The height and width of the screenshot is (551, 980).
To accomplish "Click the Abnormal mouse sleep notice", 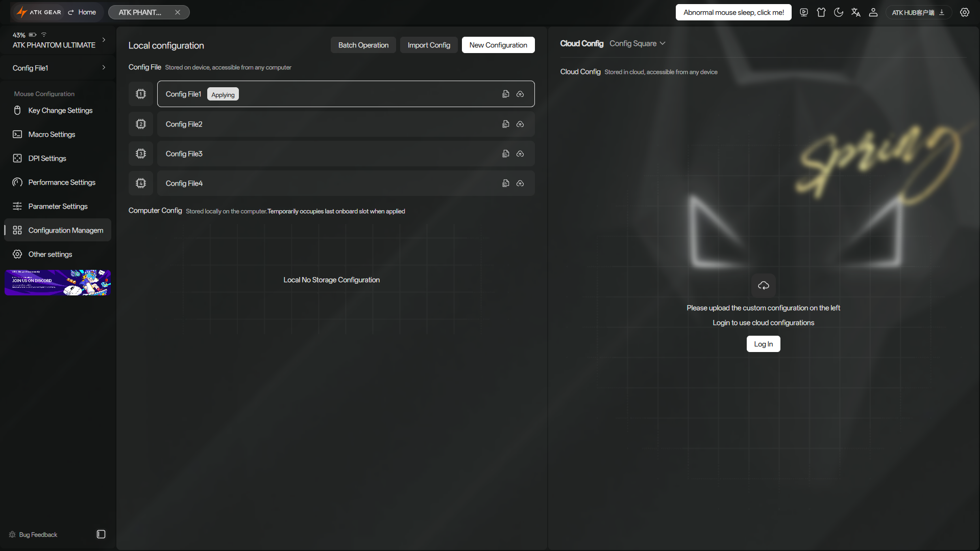I will (x=733, y=12).
